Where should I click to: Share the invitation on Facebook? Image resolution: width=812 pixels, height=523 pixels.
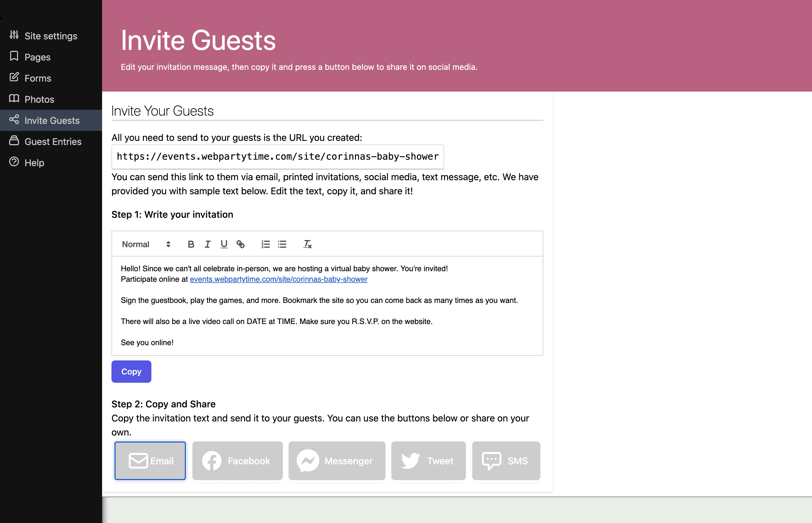[x=237, y=460]
